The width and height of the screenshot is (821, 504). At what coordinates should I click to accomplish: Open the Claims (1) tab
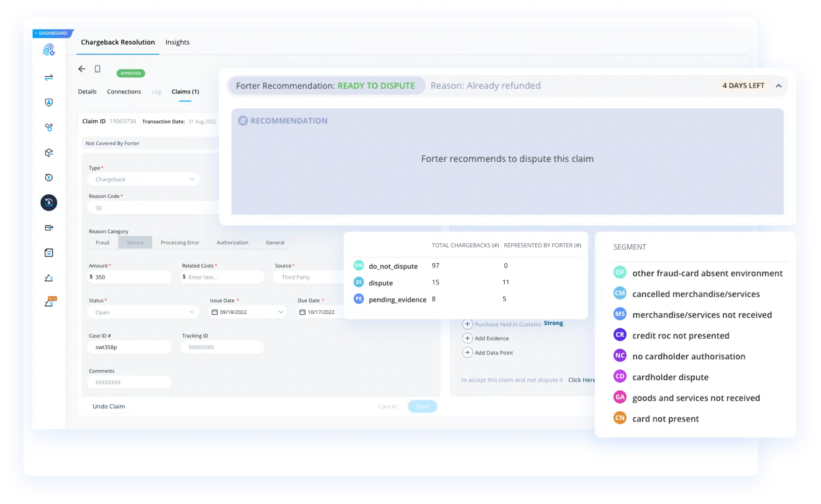pos(185,92)
